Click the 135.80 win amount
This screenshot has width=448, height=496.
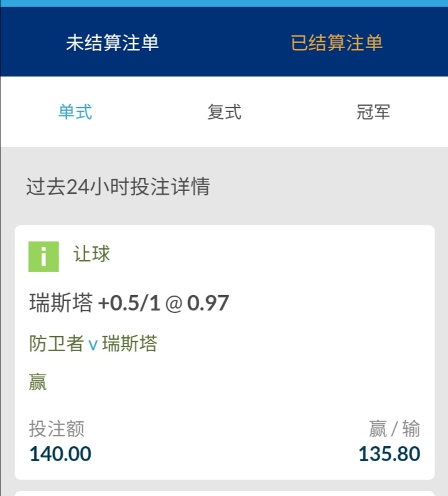(389, 454)
